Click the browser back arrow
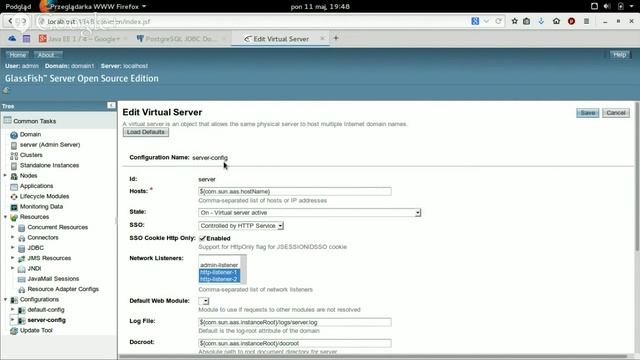This screenshot has height=360, width=640. click(10, 21)
